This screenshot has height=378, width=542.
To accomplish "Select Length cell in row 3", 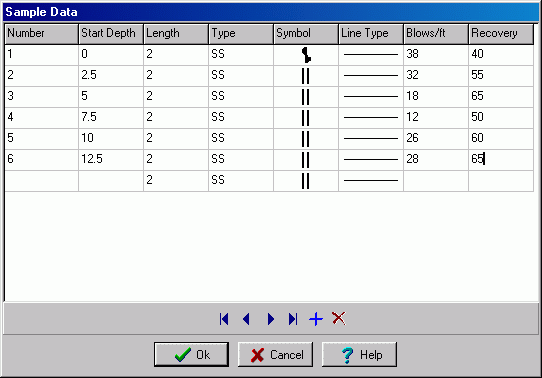I will 176,97.
